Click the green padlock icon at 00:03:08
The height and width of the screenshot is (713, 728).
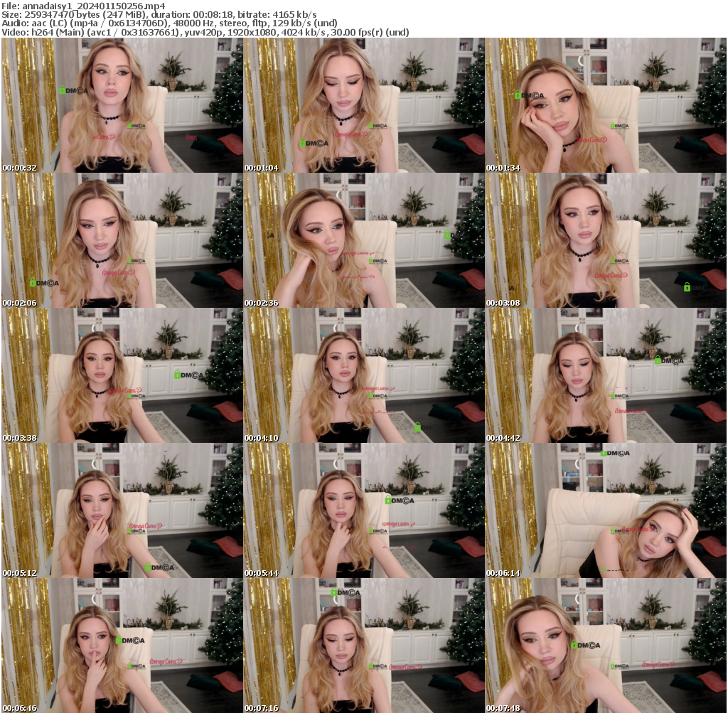[687, 288]
